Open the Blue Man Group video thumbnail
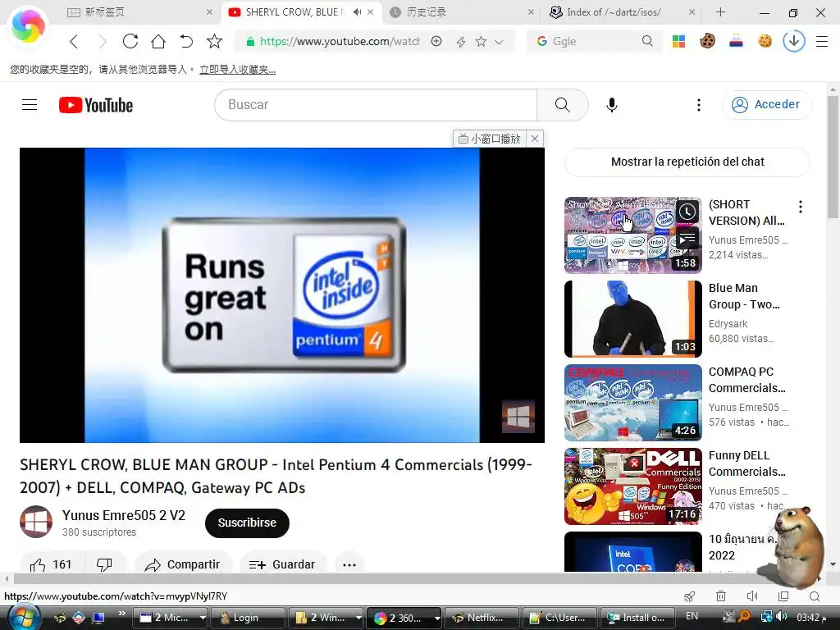Viewport: 840px width, 630px height. tap(632, 319)
